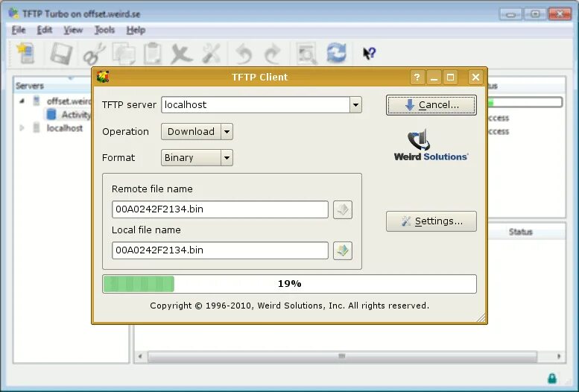Minimize the TFTP Client dialog

point(434,78)
